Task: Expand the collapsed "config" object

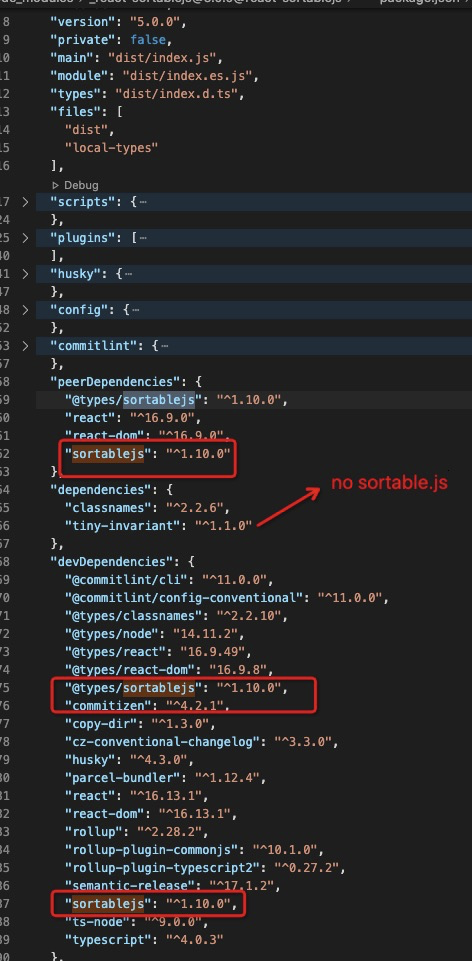Action: click(x=25, y=310)
